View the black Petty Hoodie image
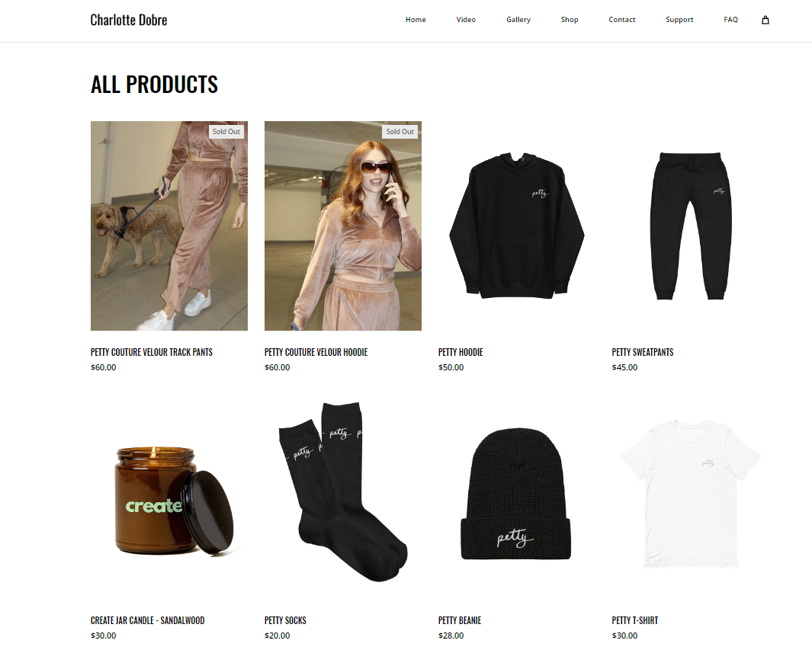 (x=516, y=226)
